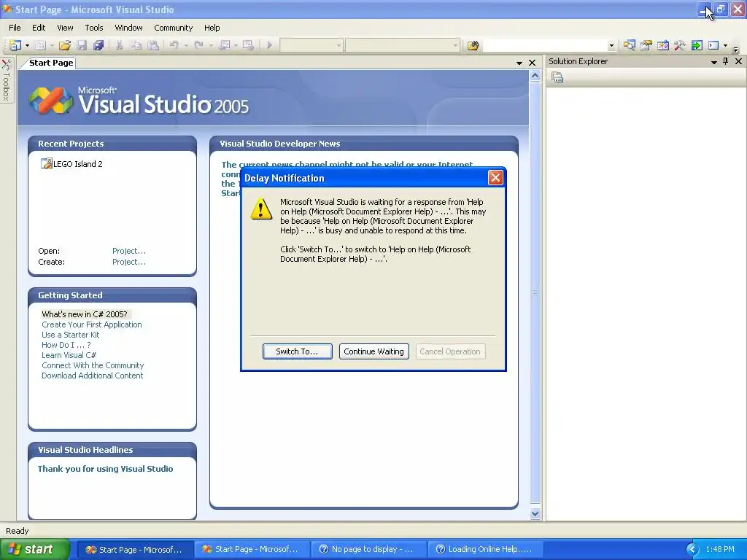Click the Switch To... button

pos(298,351)
